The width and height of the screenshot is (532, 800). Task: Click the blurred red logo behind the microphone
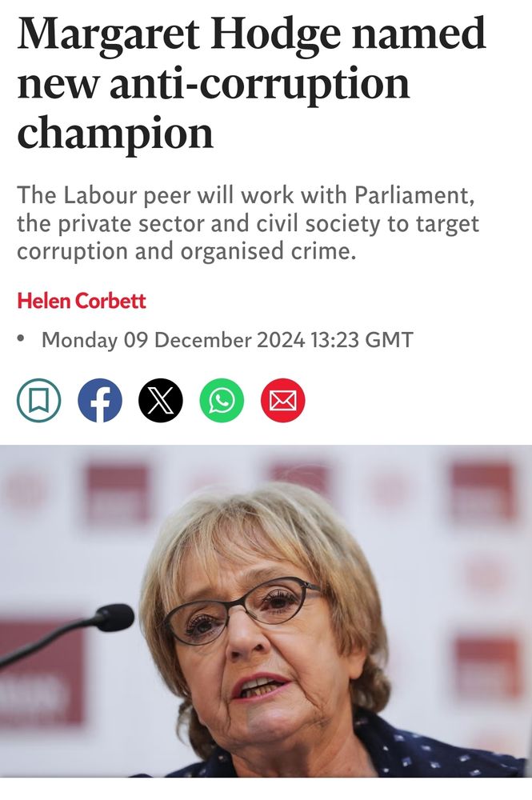(x=42, y=674)
